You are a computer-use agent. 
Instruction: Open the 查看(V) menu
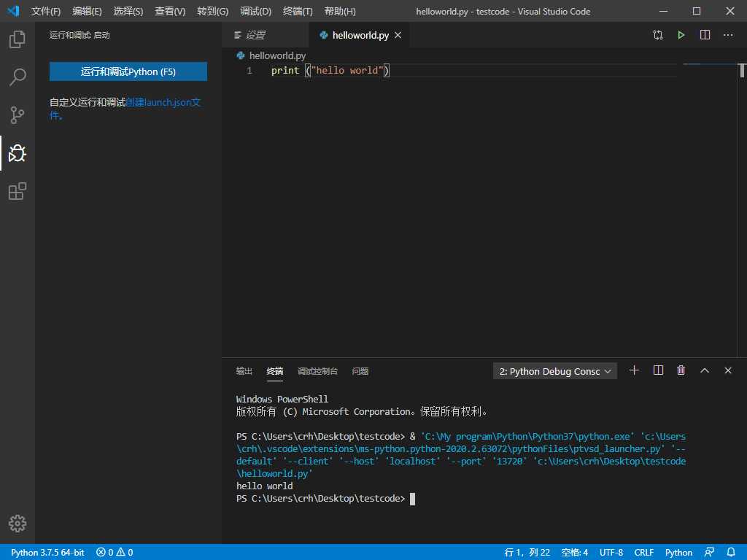coord(170,12)
